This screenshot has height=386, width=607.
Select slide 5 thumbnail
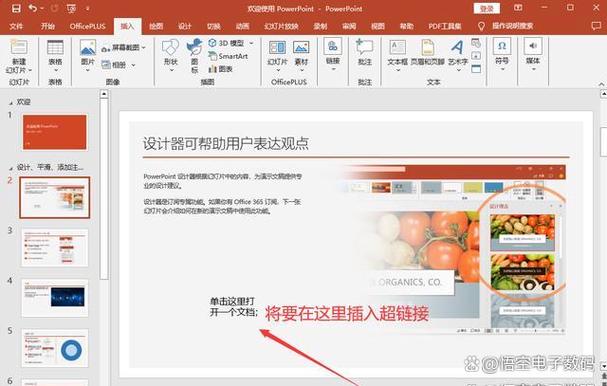pyautogui.click(x=55, y=348)
